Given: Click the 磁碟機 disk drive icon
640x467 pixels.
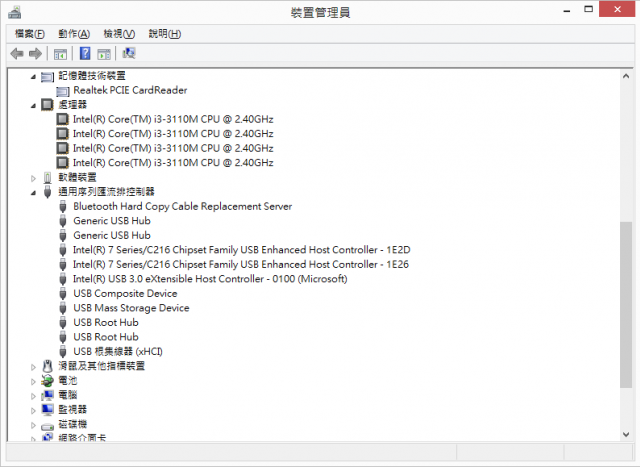Looking at the screenshot, I should coord(47,426).
